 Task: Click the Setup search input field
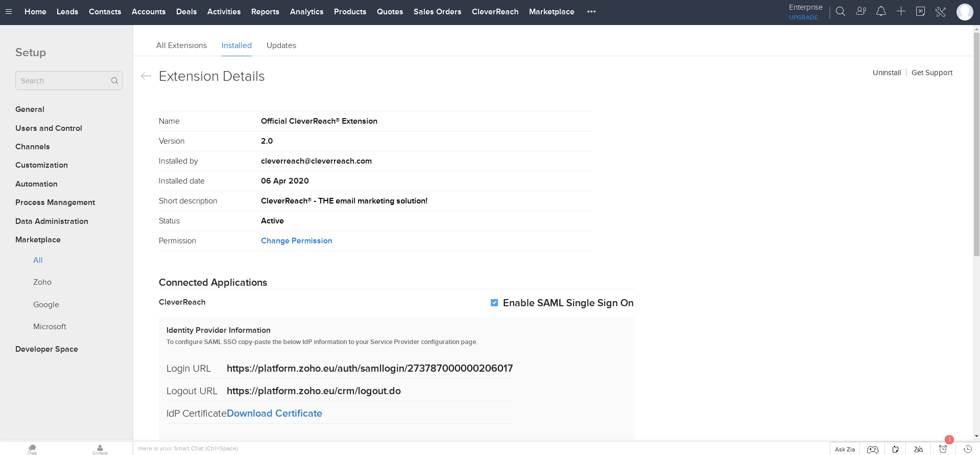coord(69,81)
